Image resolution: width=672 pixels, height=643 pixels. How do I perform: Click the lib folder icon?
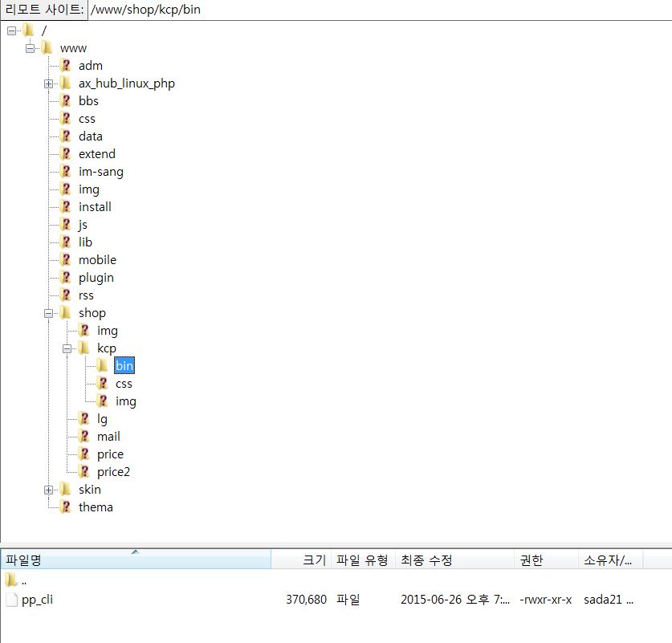[66, 242]
